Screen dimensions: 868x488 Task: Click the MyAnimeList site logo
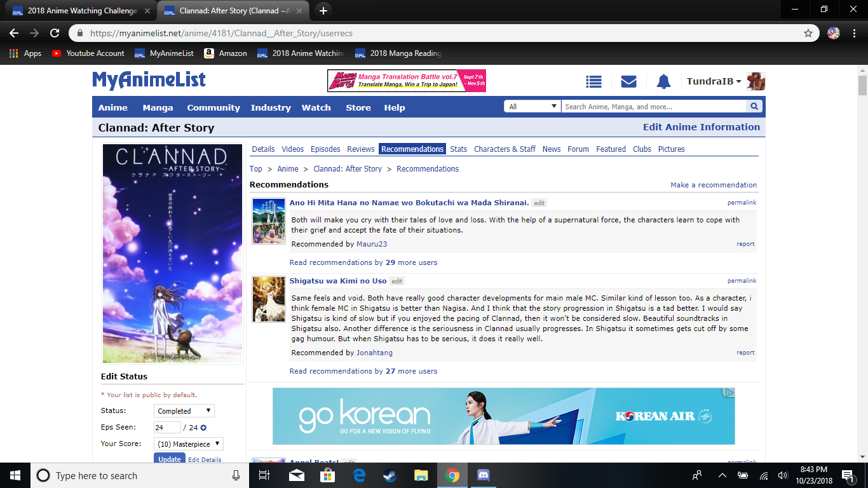(149, 81)
